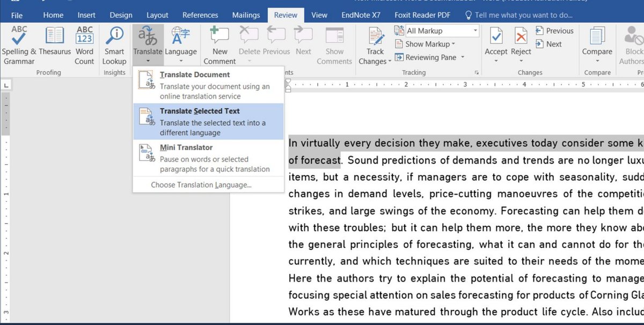Switch to the Insert tab
Image resolution: width=644 pixels, height=325 pixels.
[86, 15]
